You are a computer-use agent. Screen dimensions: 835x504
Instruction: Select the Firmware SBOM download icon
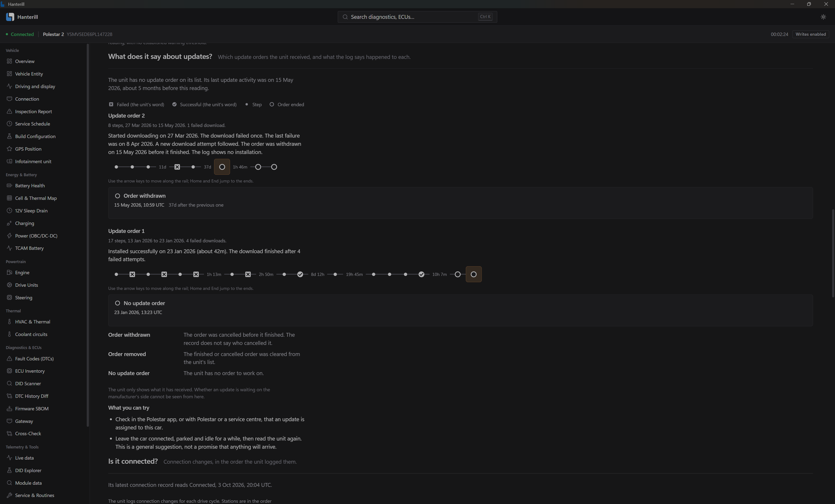pyautogui.click(x=9, y=409)
